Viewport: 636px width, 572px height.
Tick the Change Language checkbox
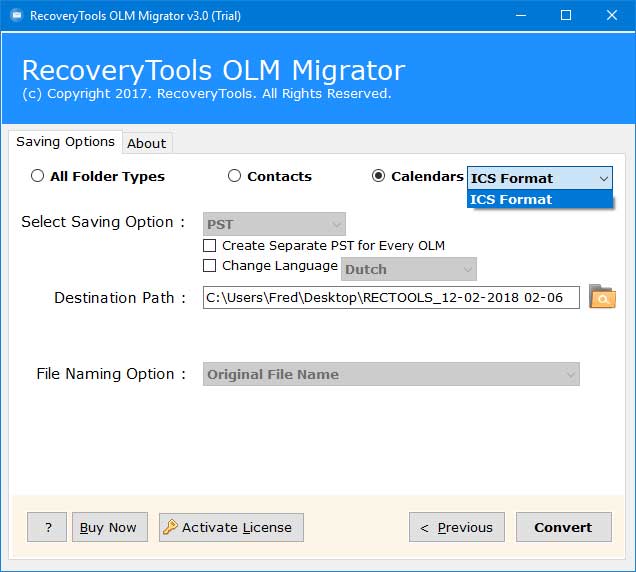click(x=210, y=266)
